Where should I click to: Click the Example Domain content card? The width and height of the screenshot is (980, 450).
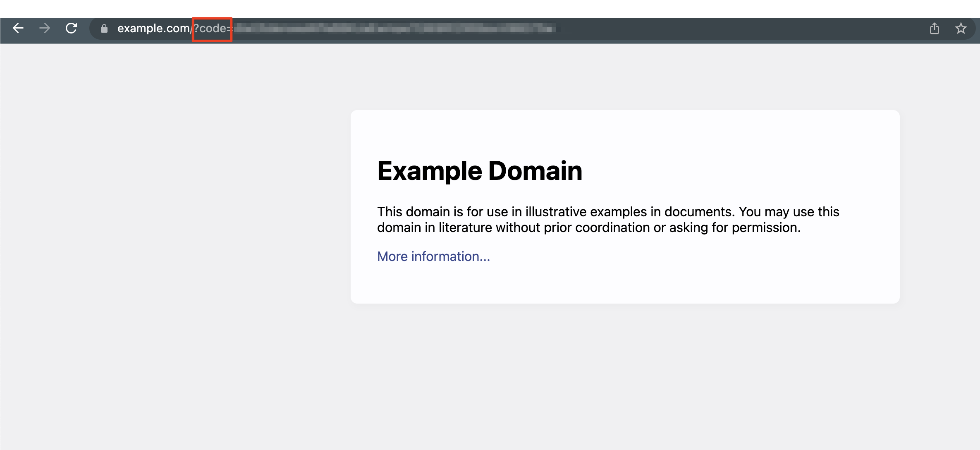[625, 207]
